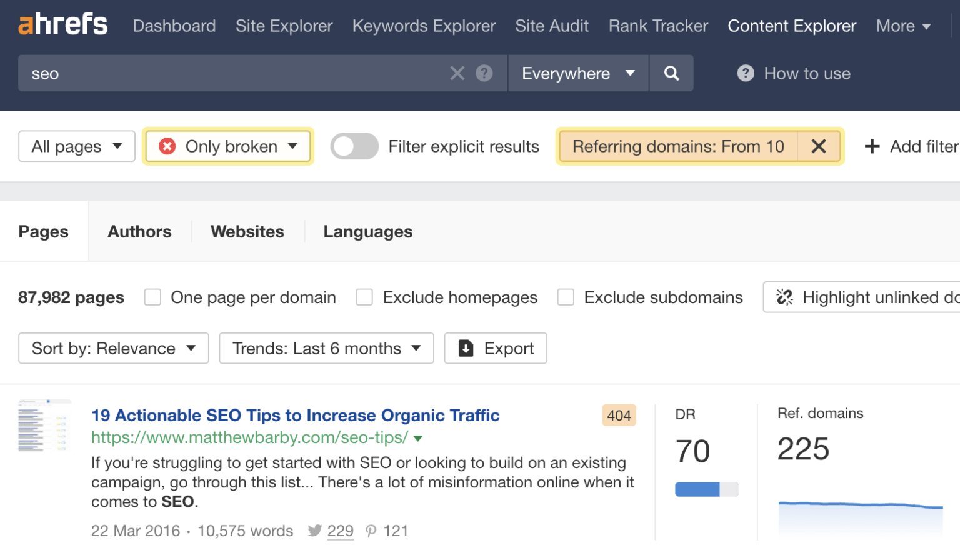The width and height of the screenshot is (960, 560).
Task: Export the results list
Action: pos(495,348)
